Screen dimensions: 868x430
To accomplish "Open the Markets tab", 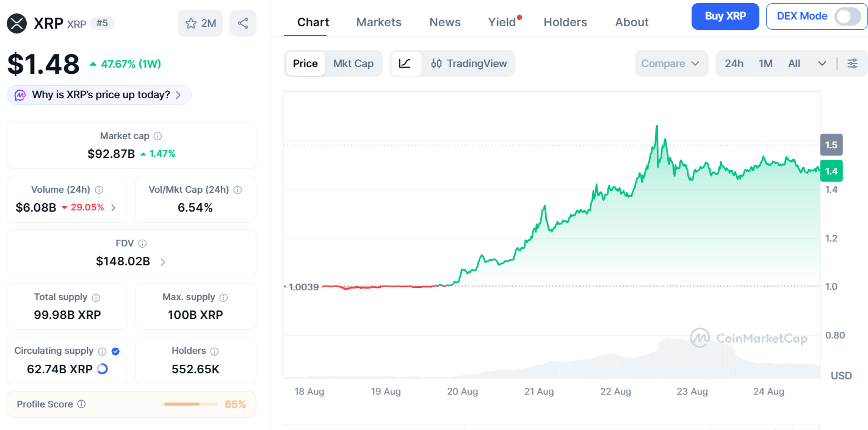I will [x=378, y=22].
